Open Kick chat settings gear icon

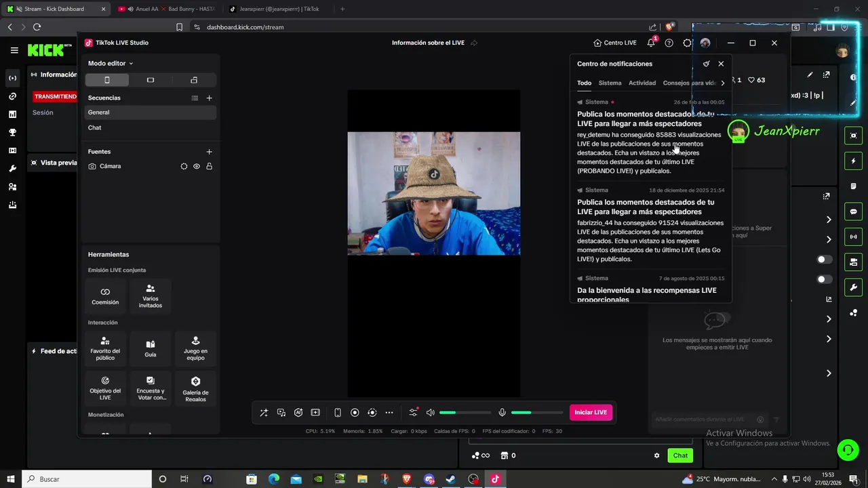pyautogui.click(x=656, y=455)
